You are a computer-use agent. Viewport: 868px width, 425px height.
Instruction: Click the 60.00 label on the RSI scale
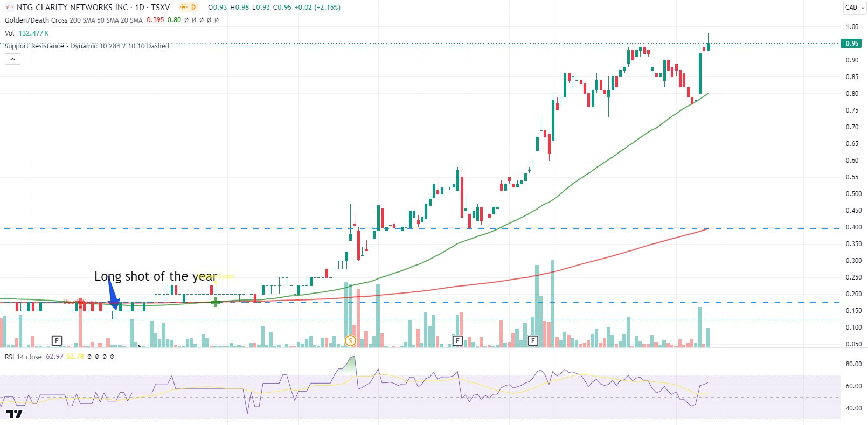[853, 386]
